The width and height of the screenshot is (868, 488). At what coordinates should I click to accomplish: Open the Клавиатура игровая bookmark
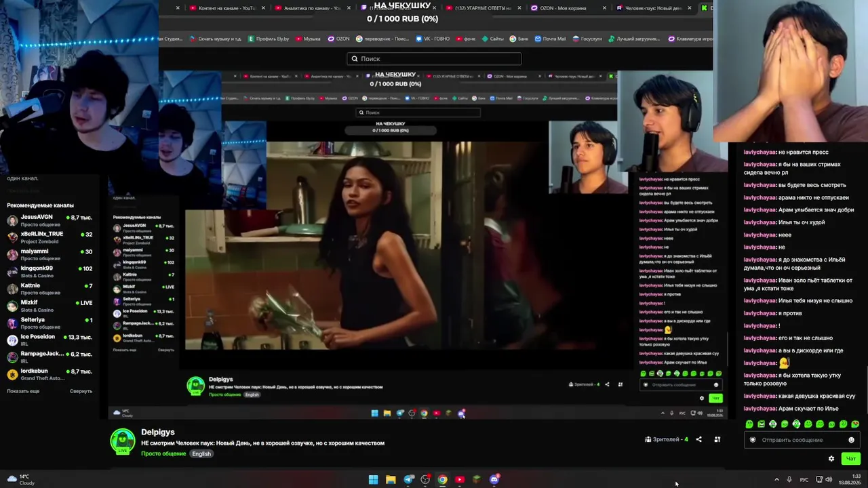click(690, 39)
